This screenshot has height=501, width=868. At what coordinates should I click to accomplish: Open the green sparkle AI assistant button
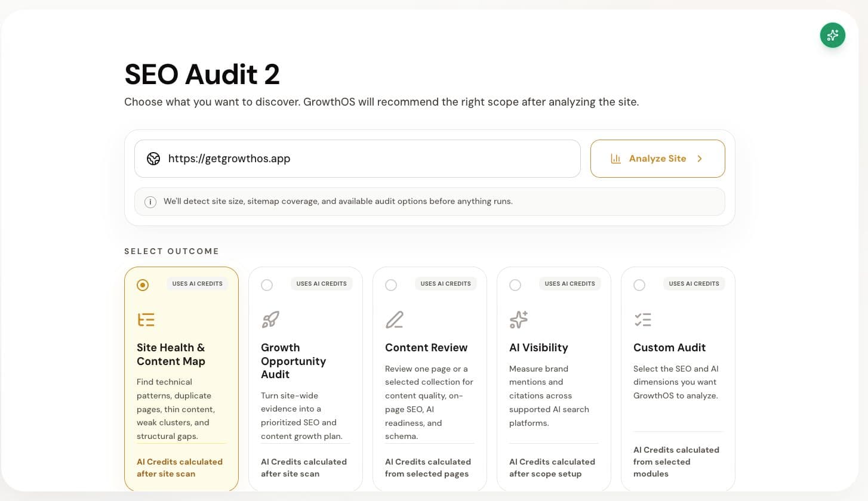pyautogui.click(x=832, y=35)
